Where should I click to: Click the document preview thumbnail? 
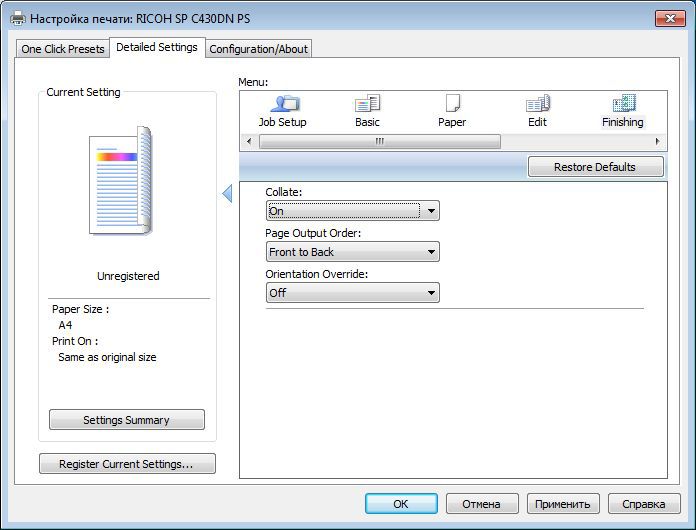pyautogui.click(x=122, y=182)
